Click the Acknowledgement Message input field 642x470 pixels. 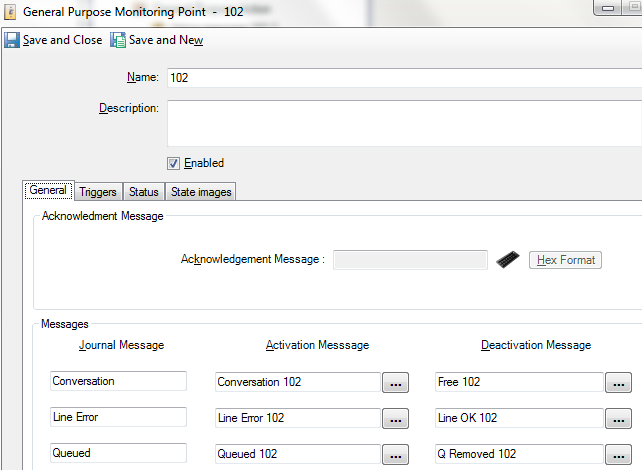click(x=410, y=260)
